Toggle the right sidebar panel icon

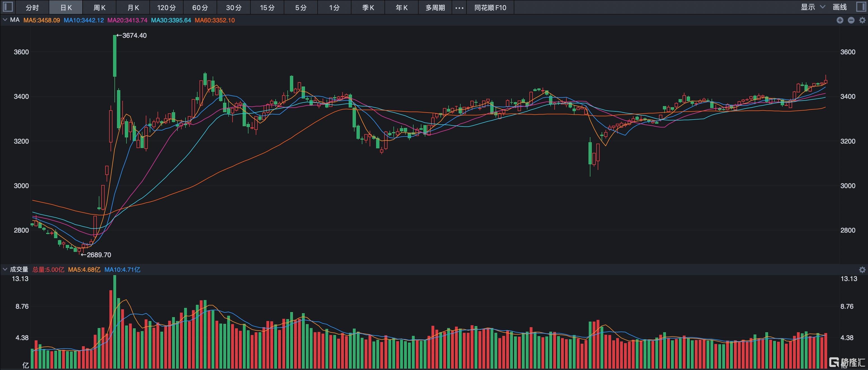(861, 7)
